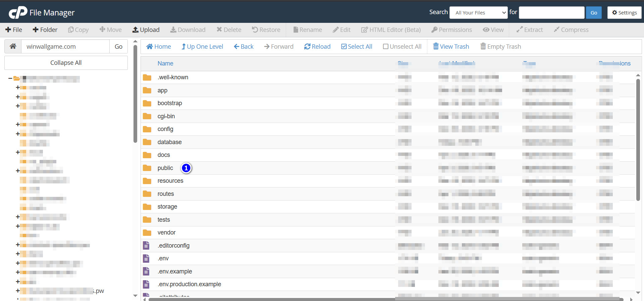This screenshot has width=644, height=301.
Task: Click the winwallgame.com path field
Action: pos(65,46)
